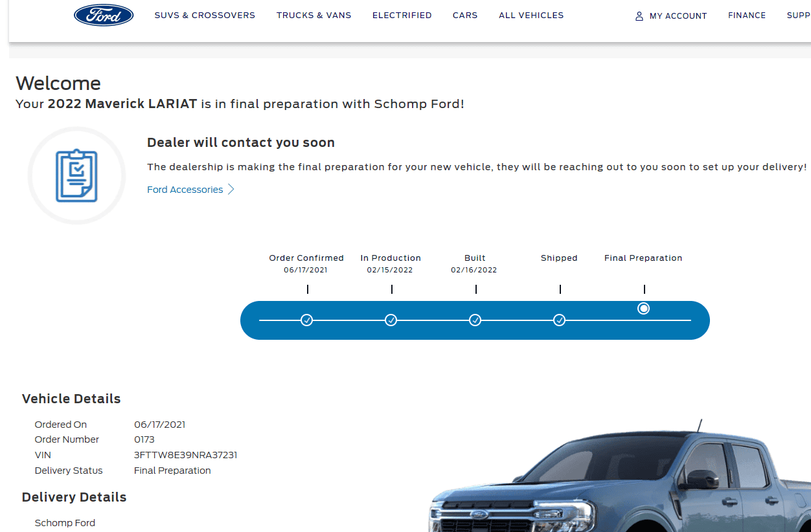
Task: Click the Welcome heading
Action: tap(58, 83)
